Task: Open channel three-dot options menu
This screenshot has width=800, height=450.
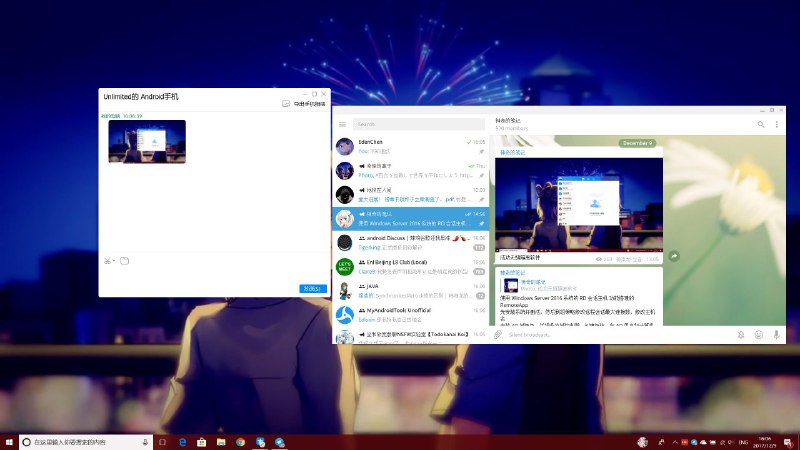Action: click(x=777, y=124)
